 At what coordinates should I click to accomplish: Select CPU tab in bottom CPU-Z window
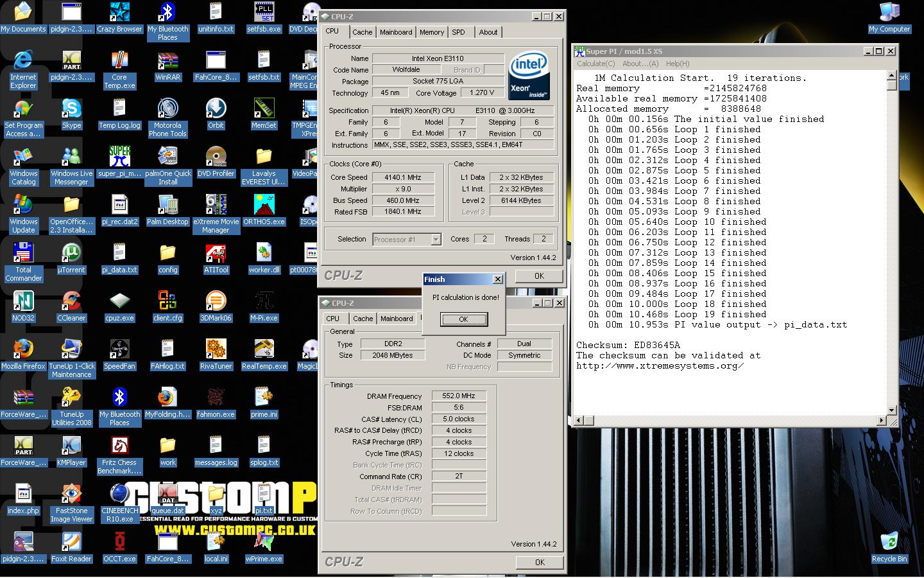(x=333, y=319)
